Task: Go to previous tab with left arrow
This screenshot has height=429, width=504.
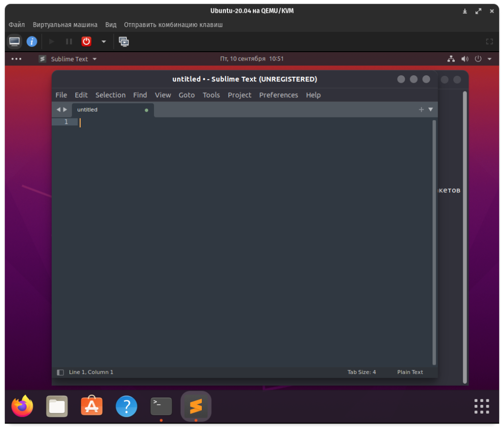Action: pyautogui.click(x=59, y=110)
